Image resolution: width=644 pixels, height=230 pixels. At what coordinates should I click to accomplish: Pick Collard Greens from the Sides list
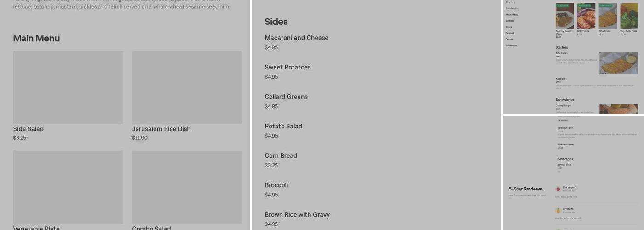click(x=286, y=97)
